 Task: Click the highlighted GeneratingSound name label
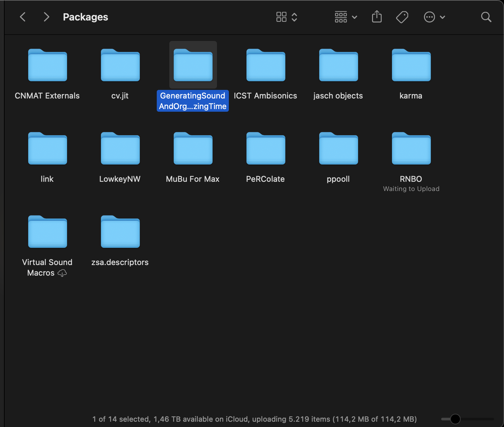(x=193, y=101)
